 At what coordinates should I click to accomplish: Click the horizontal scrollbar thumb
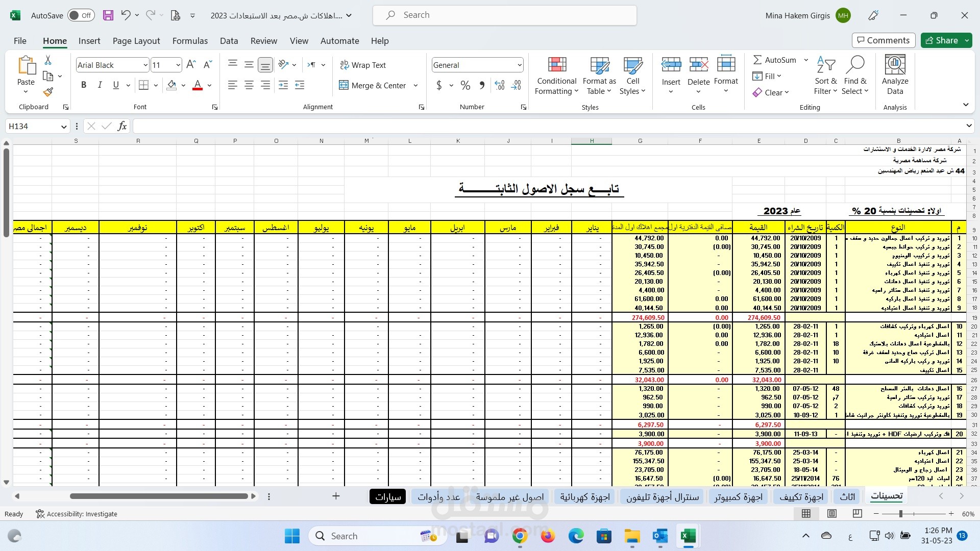[159, 496]
